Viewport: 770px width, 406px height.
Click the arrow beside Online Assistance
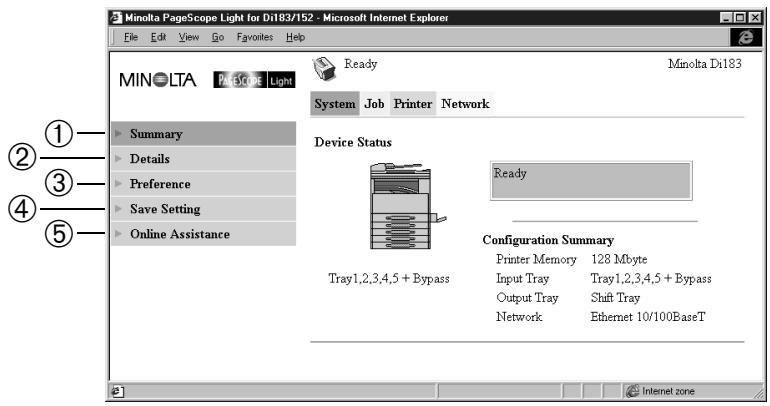pos(118,233)
